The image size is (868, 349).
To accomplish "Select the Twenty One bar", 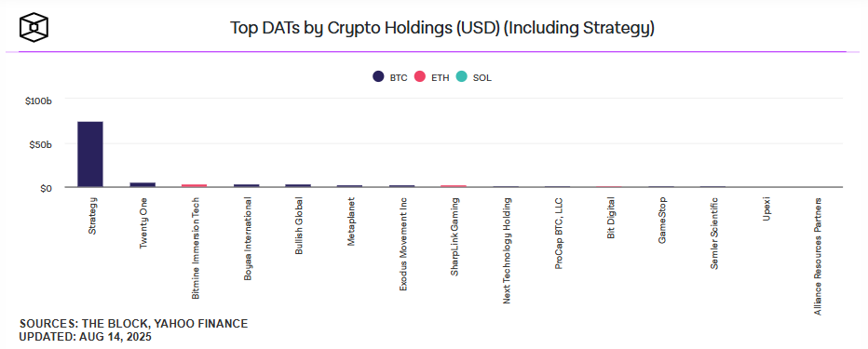I will coord(142,184).
